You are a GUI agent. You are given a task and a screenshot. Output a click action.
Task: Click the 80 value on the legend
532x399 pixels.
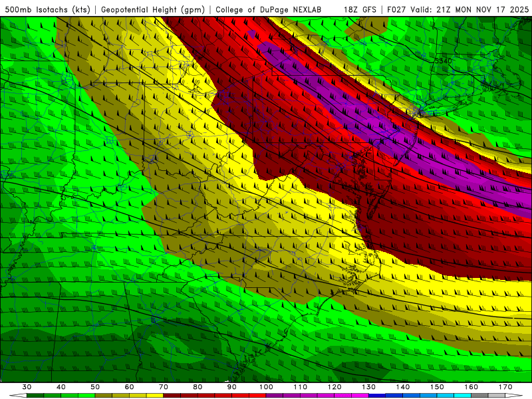[198, 387]
